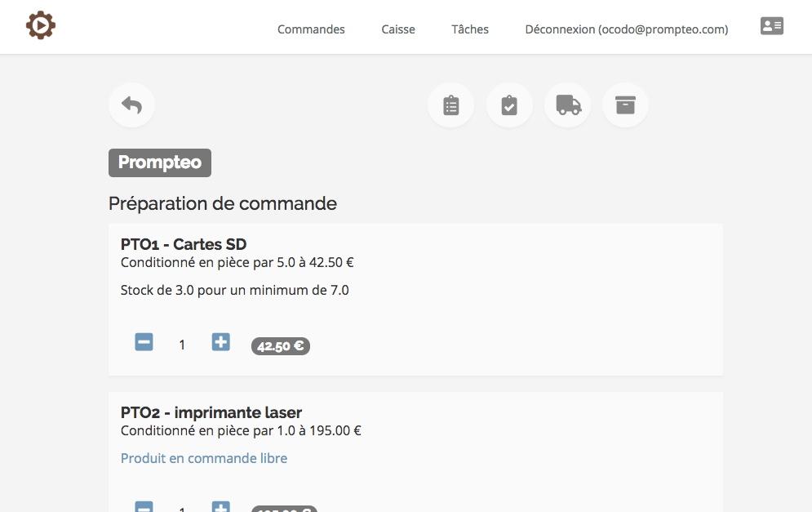Screen dimensions: 812x512
Task: Open the clipboard list icon
Action: pyautogui.click(x=451, y=105)
